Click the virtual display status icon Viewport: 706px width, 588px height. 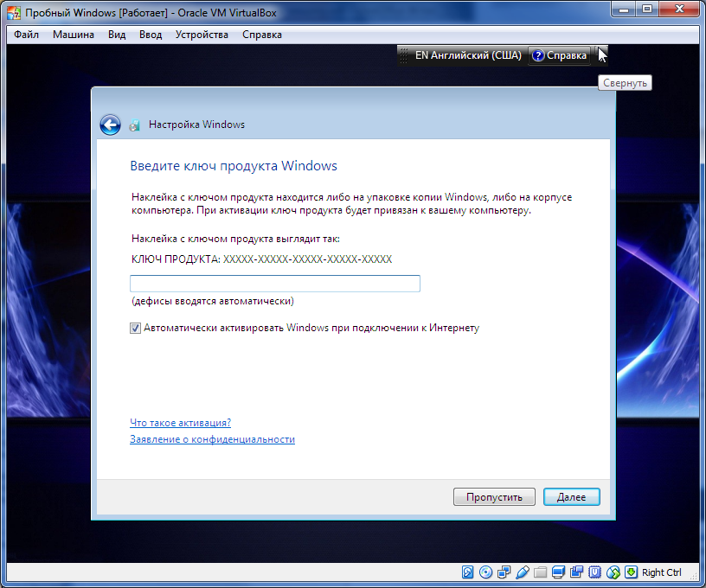pyautogui.click(x=556, y=572)
